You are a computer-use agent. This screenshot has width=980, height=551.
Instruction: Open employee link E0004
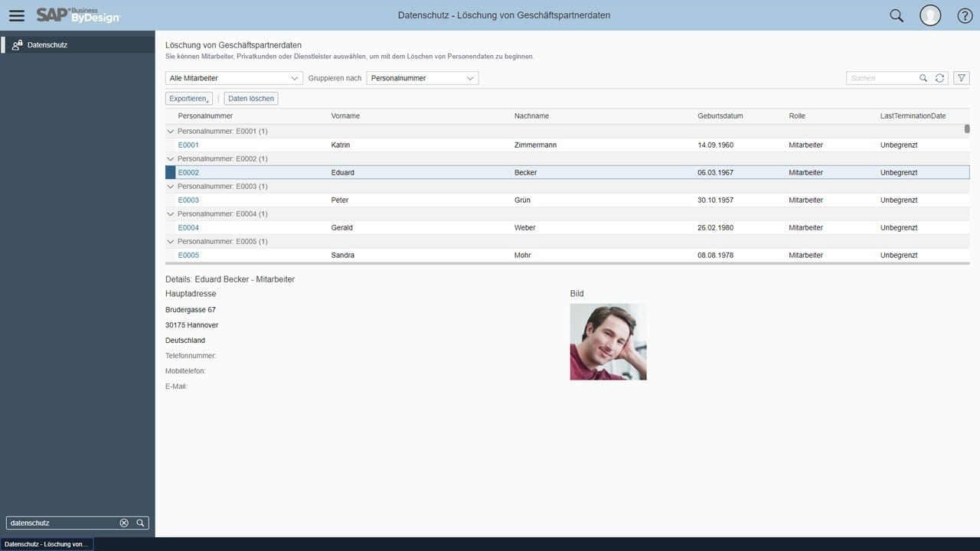(x=188, y=228)
